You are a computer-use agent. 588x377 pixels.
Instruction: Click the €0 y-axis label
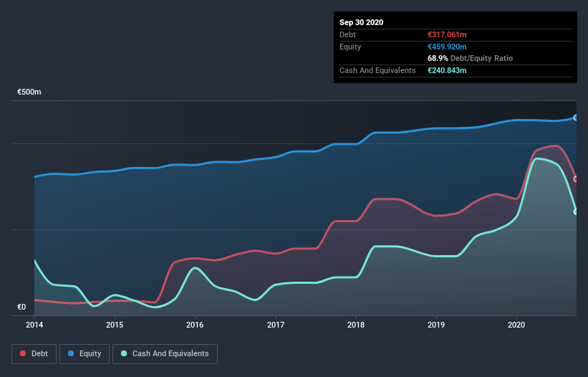point(21,307)
